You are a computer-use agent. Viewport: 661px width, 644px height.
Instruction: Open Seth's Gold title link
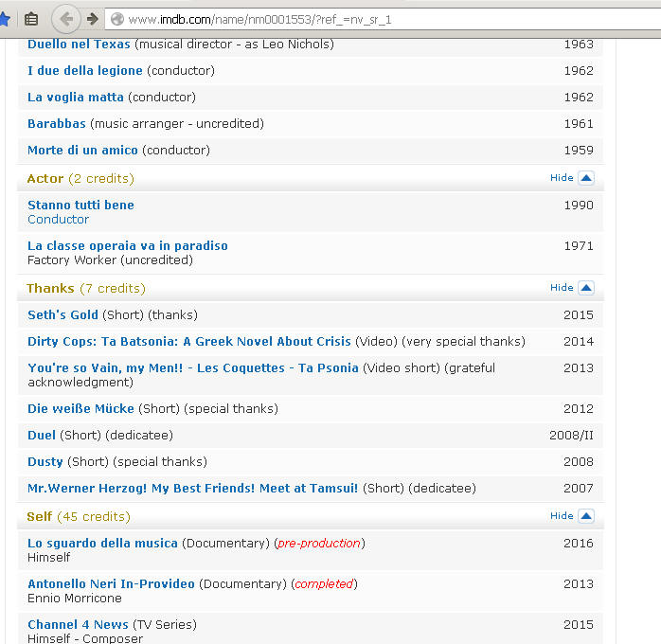(x=63, y=315)
